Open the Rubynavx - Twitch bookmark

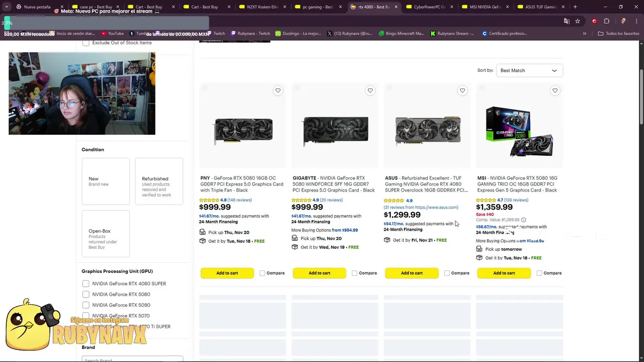tap(251, 34)
